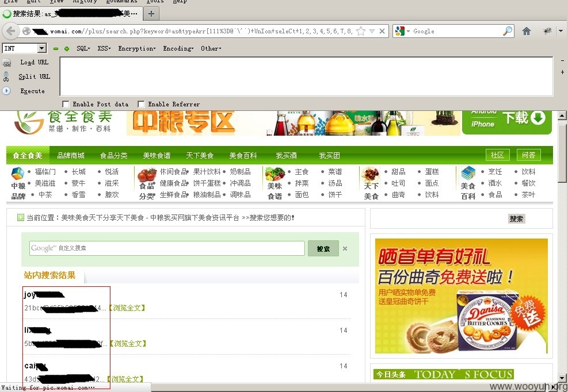Click the 美食百科 books icon
Viewport: 568px width, 392px height.
click(468, 174)
